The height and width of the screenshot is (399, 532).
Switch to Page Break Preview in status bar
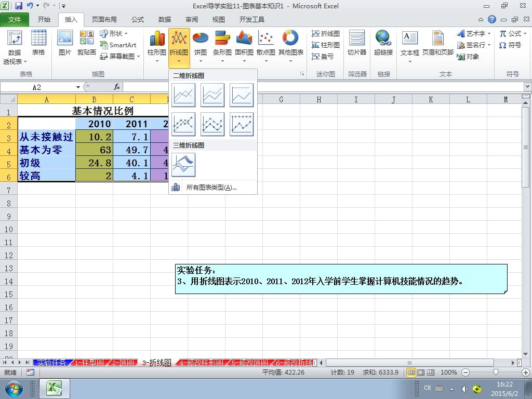point(431,372)
